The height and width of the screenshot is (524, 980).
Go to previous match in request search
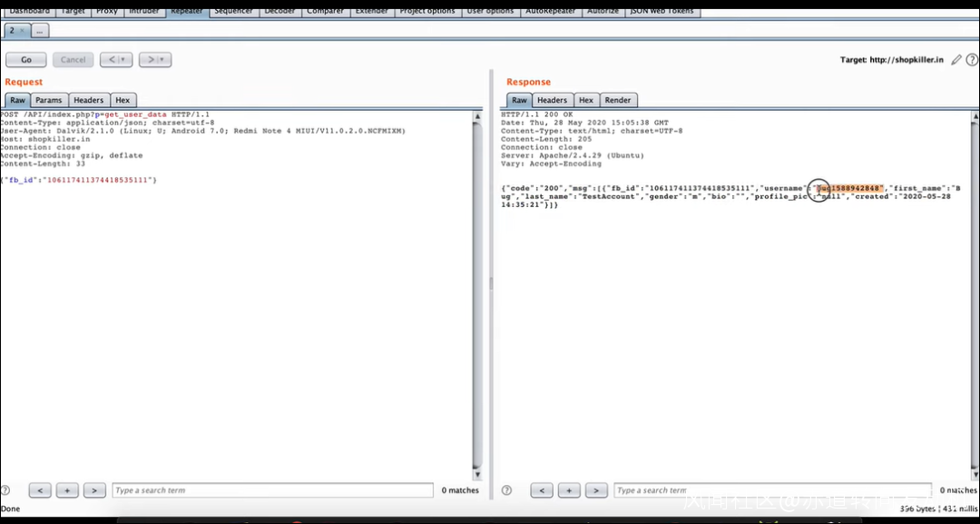coord(40,490)
